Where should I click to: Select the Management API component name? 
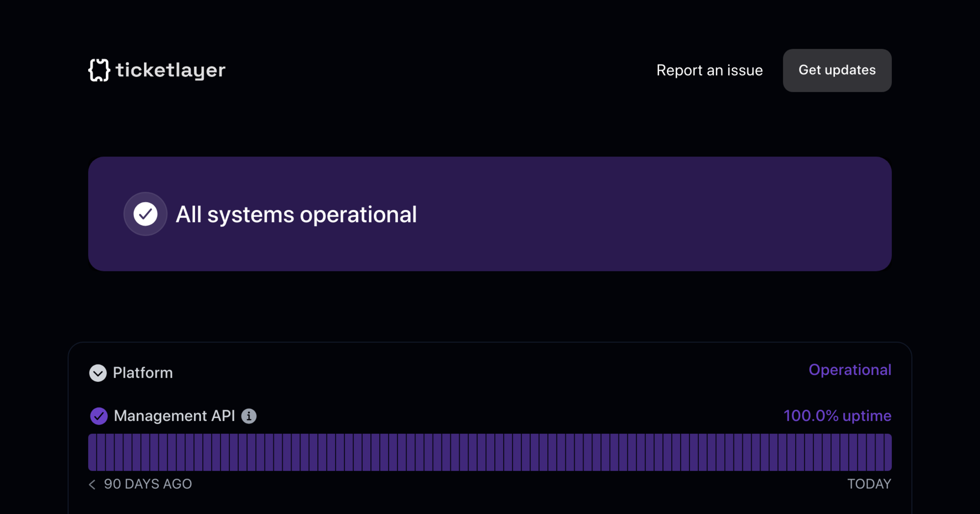(174, 416)
